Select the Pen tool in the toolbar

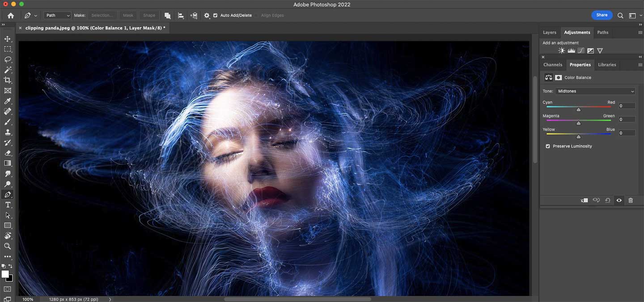point(8,195)
